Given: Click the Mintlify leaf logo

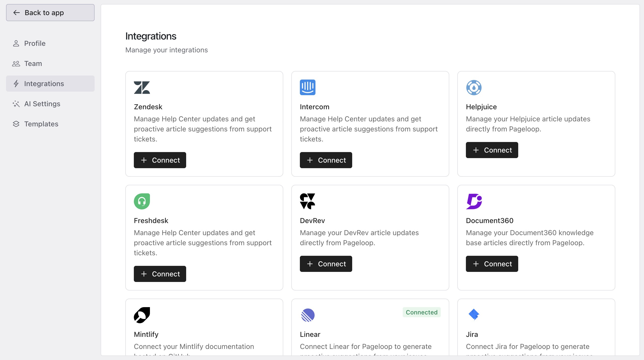Looking at the screenshot, I should pyautogui.click(x=142, y=315).
